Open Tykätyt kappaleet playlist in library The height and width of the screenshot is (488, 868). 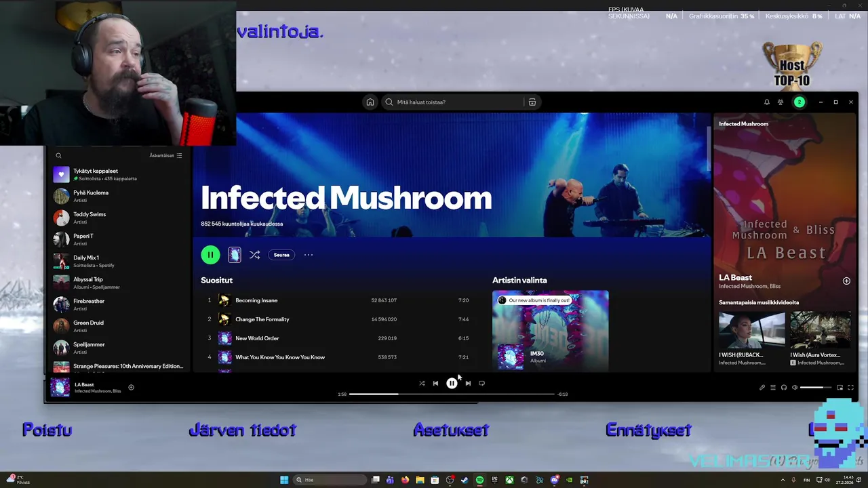[x=119, y=174]
